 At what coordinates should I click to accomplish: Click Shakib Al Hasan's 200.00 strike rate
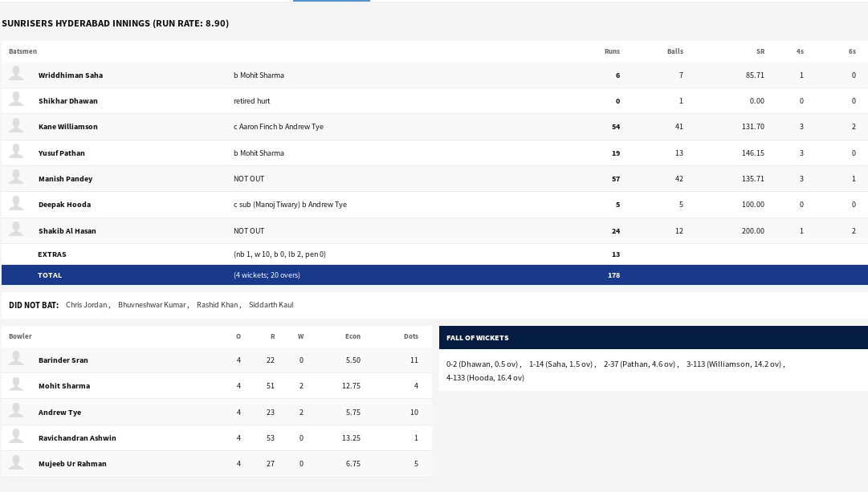pyautogui.click(x=753, y=231)
